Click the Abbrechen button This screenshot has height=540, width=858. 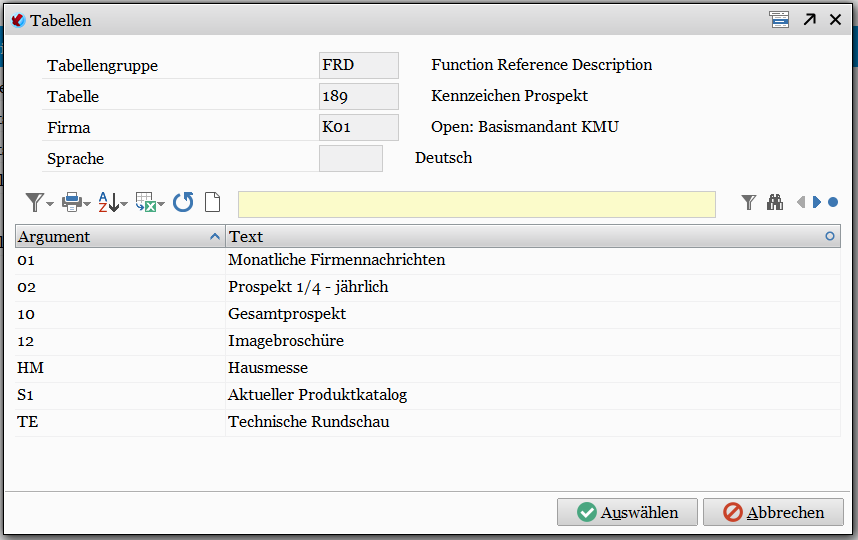(773, 512)
